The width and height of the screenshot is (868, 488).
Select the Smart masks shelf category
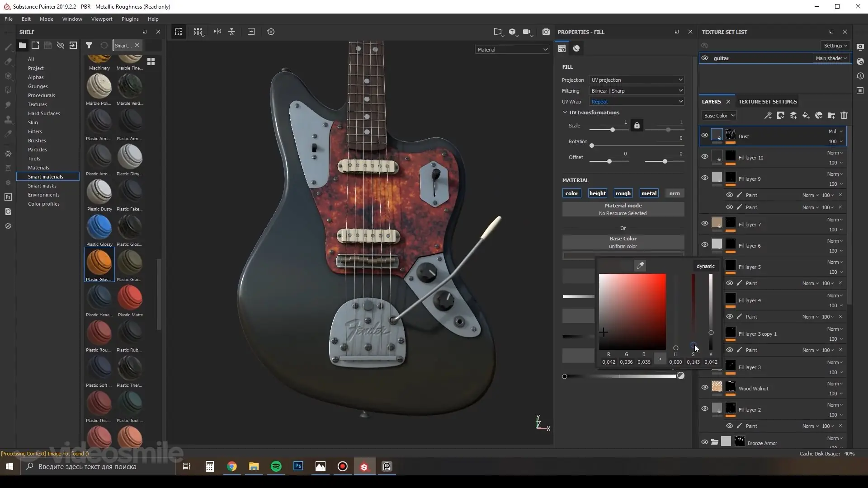click(42, 186)
